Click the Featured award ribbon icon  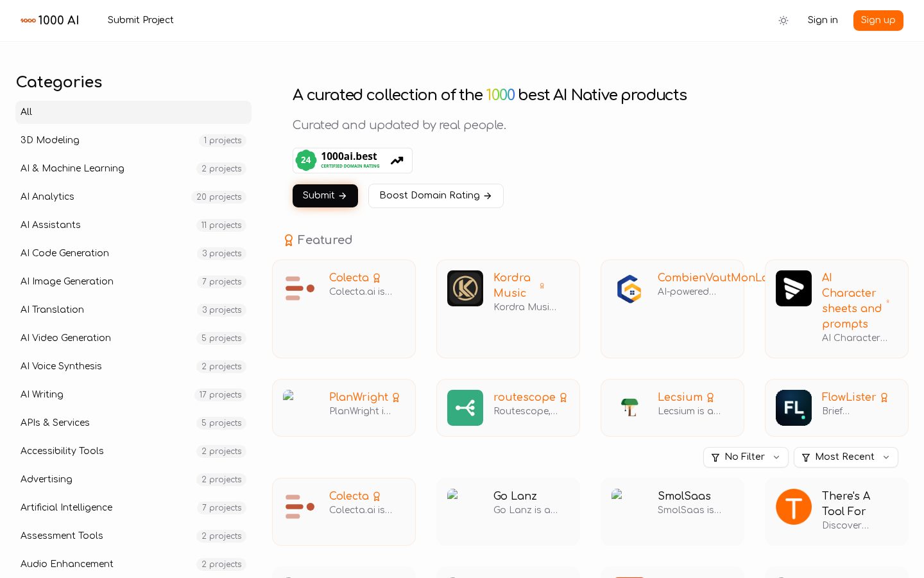tap(289, 240)
